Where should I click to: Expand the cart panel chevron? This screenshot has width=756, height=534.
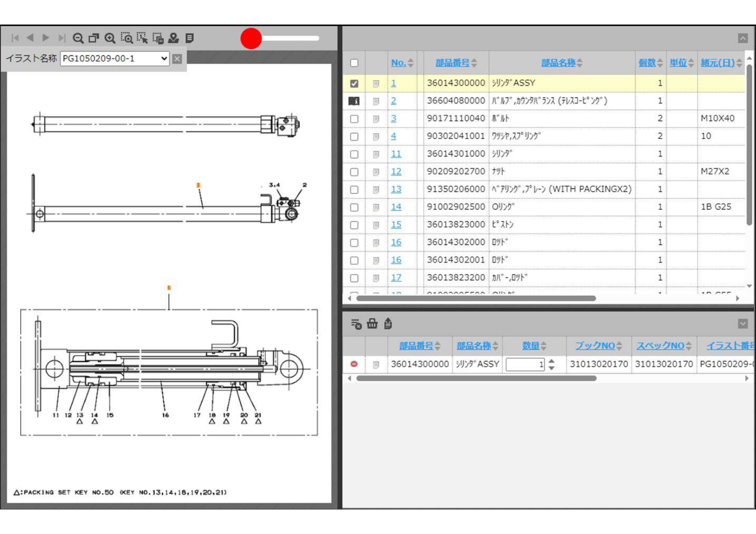click(743, 324)
